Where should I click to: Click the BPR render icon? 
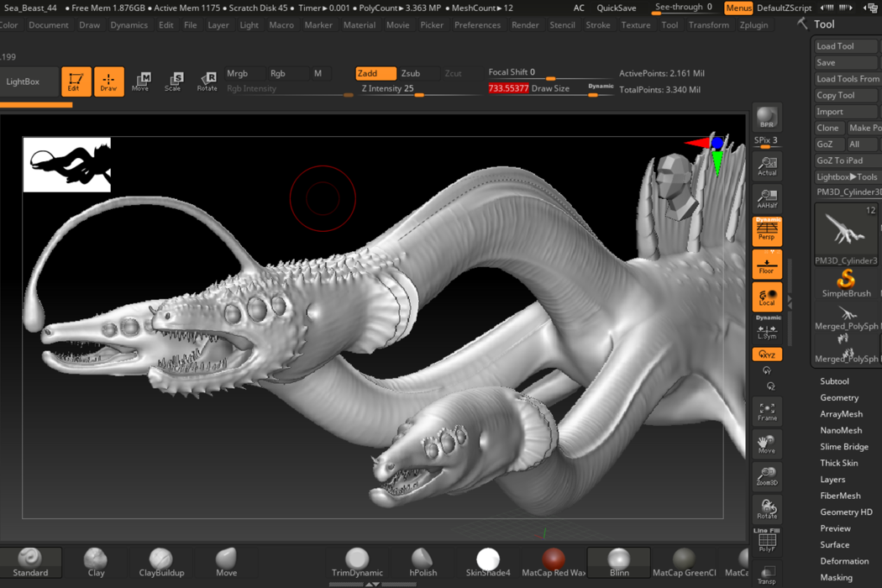[x=766, y=118]
